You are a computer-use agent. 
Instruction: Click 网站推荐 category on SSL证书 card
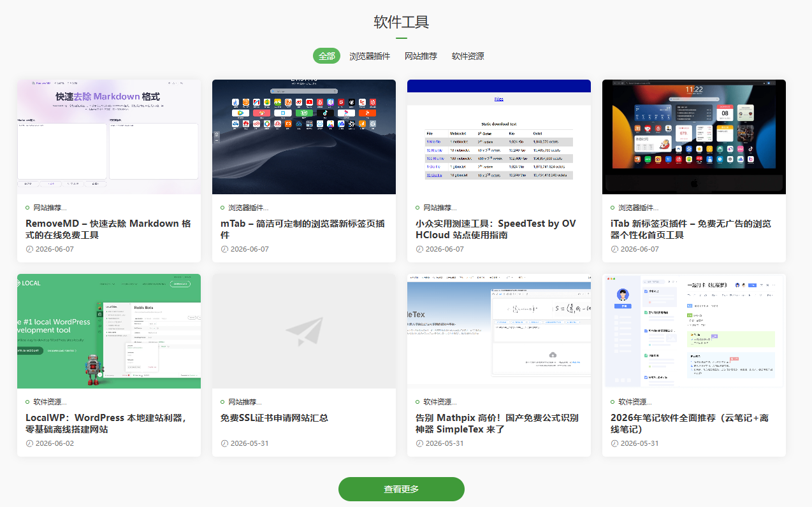click(245, 402)
